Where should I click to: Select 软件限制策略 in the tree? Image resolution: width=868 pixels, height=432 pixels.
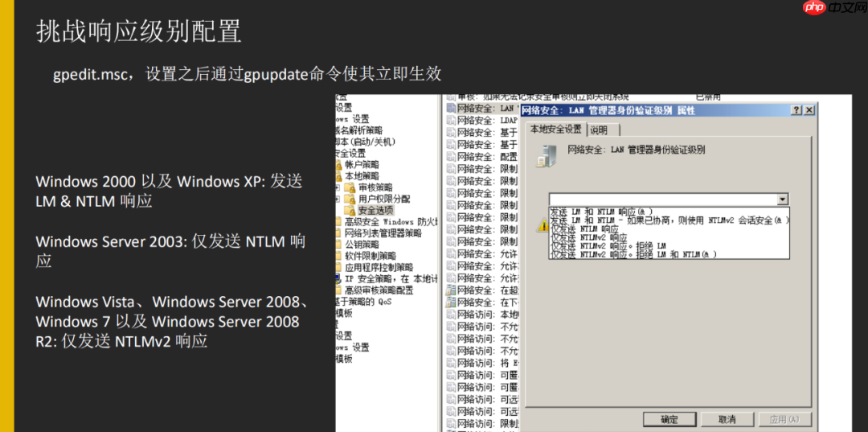tap(370, 256)
